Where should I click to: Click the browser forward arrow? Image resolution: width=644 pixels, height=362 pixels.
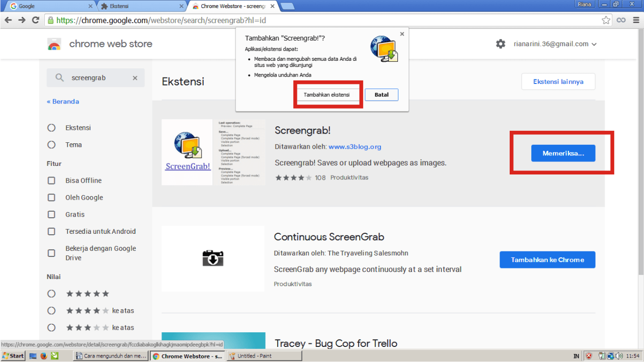tap(22, 20)
